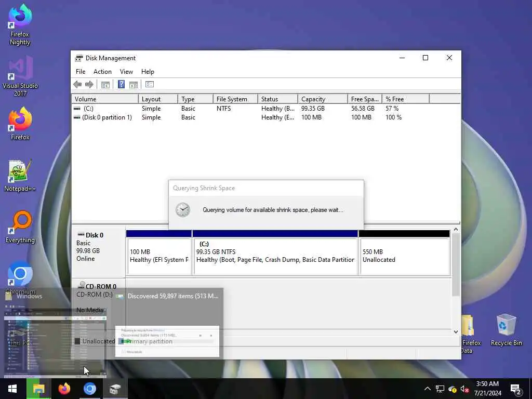This screenshot has height=399, width=532.
Task: Maximize the Disk Management window
Action: [425, 58]
